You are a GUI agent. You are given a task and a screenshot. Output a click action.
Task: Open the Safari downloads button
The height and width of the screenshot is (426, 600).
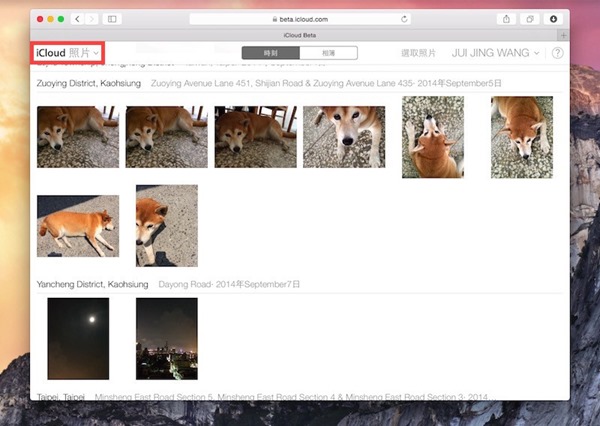[x=553, y=19]
